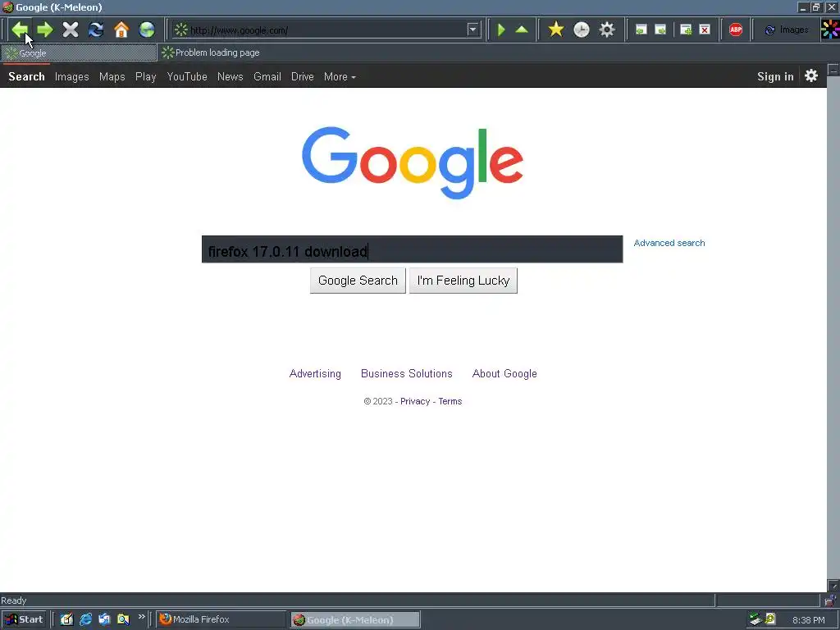
Task: Launch Internet Explorer from quick launch
Action: coord(85,619)
